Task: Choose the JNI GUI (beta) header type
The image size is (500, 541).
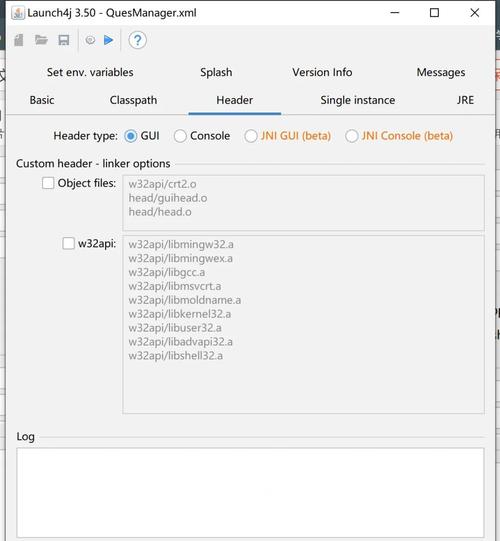Action: click(x=251, y=136)
